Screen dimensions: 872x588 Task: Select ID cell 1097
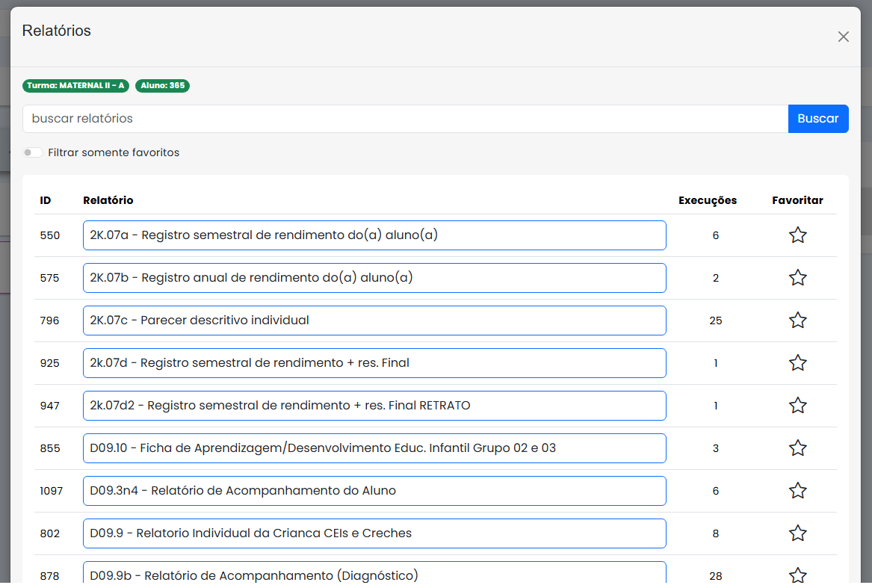click(x=51, y=491)
